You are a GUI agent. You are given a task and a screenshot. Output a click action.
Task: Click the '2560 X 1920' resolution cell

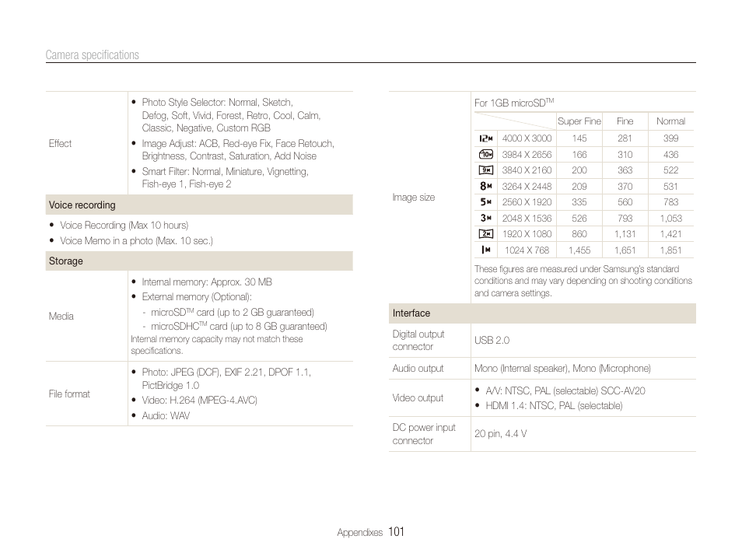pyautogui.click(x=527, y=202)
